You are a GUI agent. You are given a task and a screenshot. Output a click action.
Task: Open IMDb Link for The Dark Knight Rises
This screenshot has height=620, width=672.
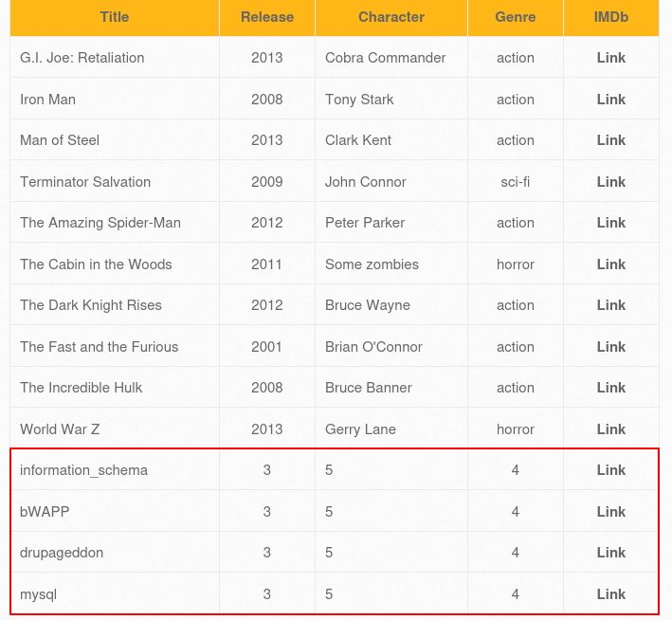coord(610,305)
